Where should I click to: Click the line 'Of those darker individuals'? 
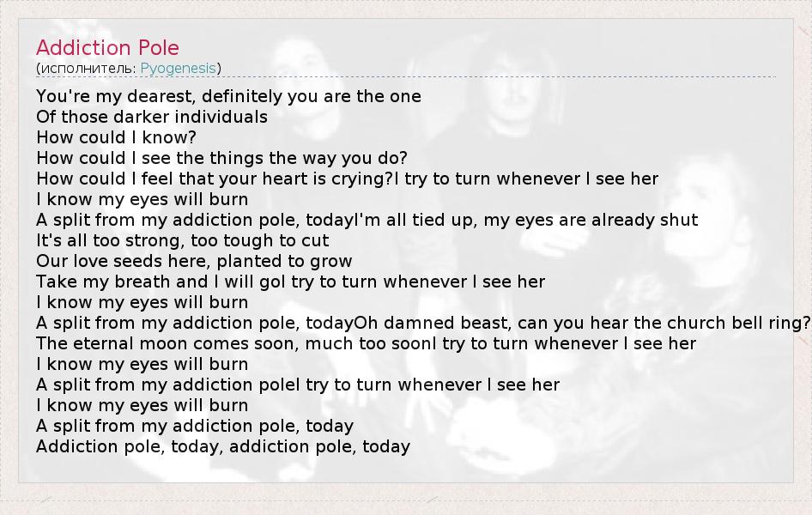pyautogui.click(x=152, y=117)
